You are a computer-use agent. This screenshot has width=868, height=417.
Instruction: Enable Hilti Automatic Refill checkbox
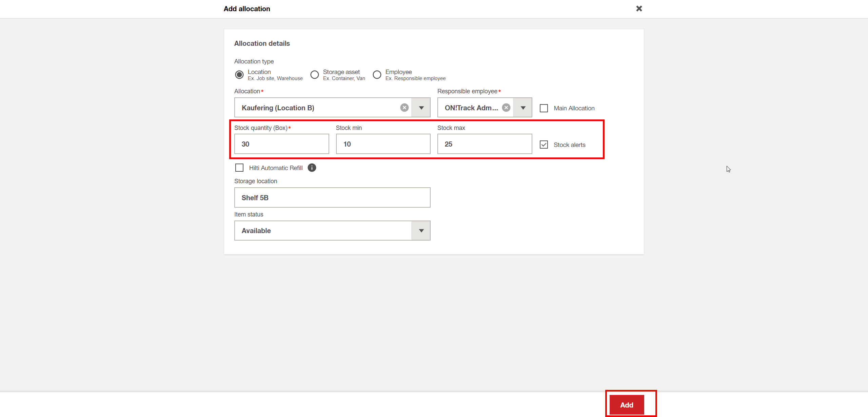(x=239, y=168)
